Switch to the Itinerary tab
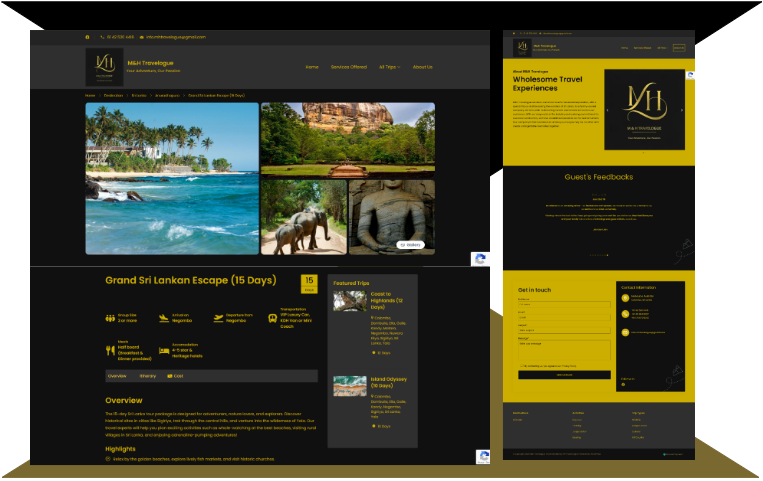Screen dimensions: 763x481 [x=147, y=376]
